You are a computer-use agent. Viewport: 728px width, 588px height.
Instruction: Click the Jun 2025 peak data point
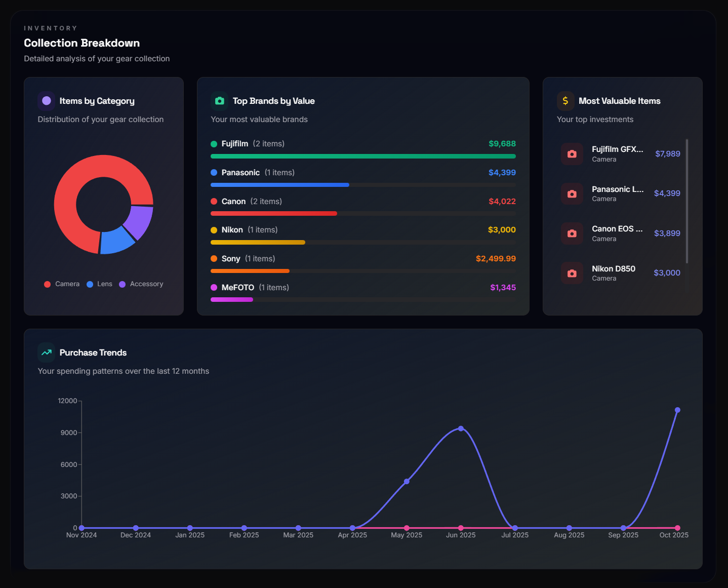[x=461, y=428]
